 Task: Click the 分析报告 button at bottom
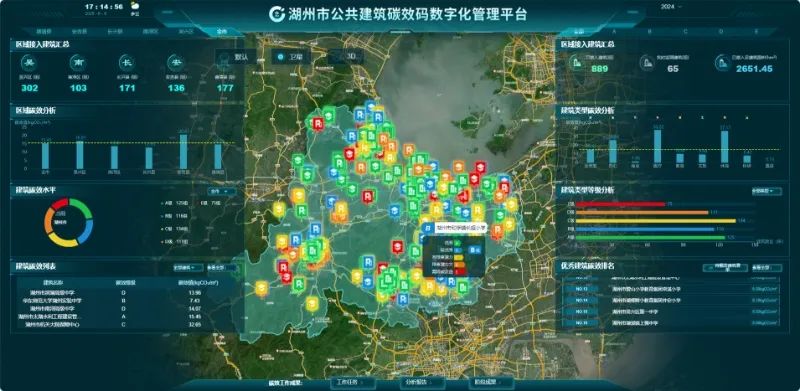415,382
